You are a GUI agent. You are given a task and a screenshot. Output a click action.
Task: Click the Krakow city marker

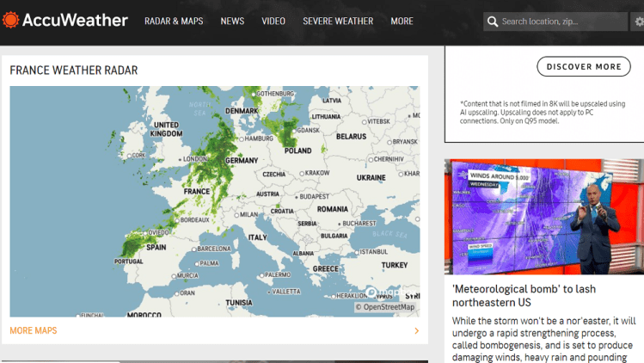click(302, 174)
